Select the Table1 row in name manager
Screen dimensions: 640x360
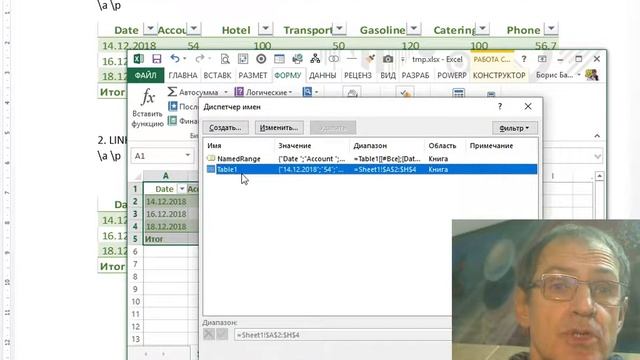point(371,169)
